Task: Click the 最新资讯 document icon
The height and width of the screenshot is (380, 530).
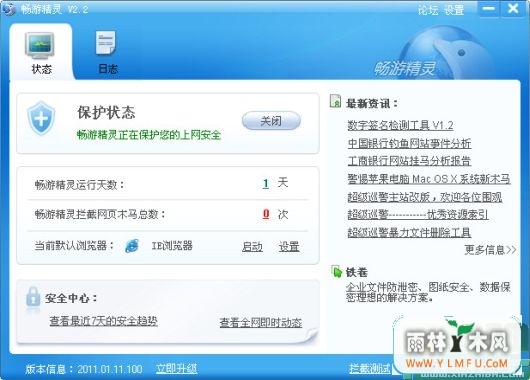Action: click(x=335, y=101)
